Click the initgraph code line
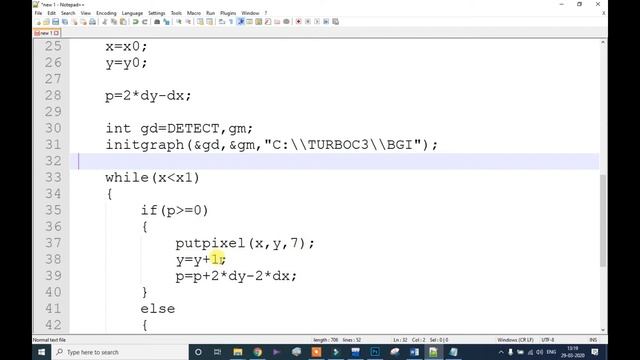The height and width of the screenshot is (360, 640). tap(271, 144)
